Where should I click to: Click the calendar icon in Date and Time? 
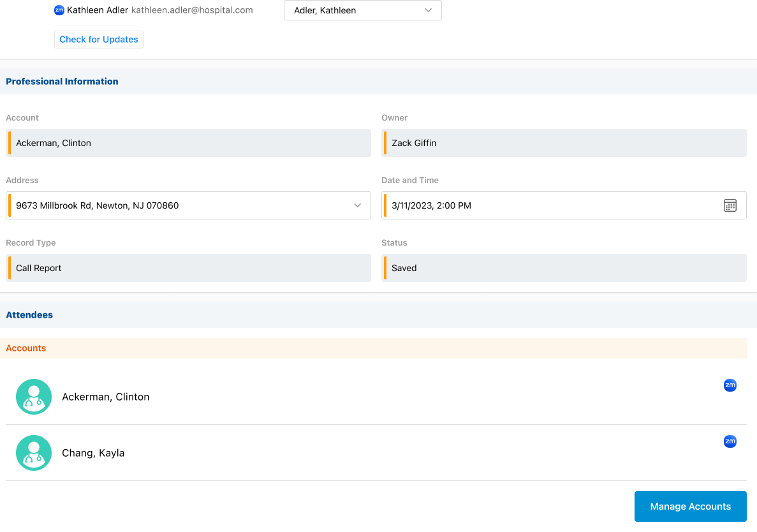click(730, 205)
